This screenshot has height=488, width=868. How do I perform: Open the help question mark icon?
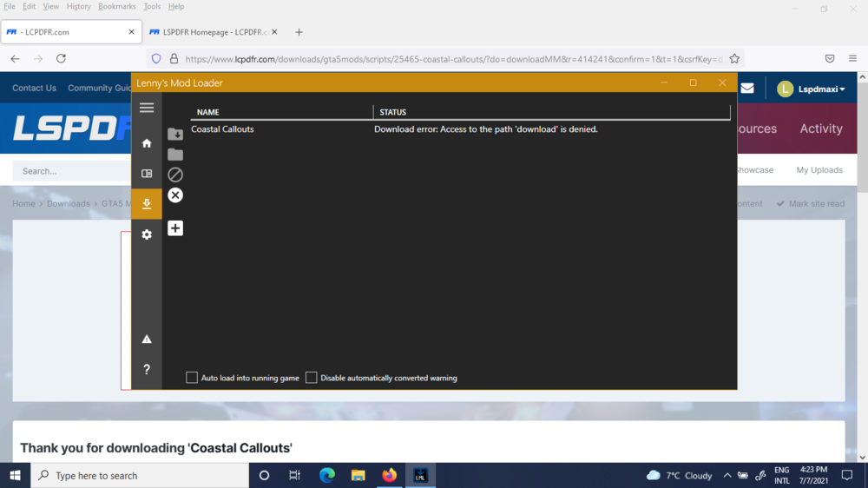click(x=147, y=369)
